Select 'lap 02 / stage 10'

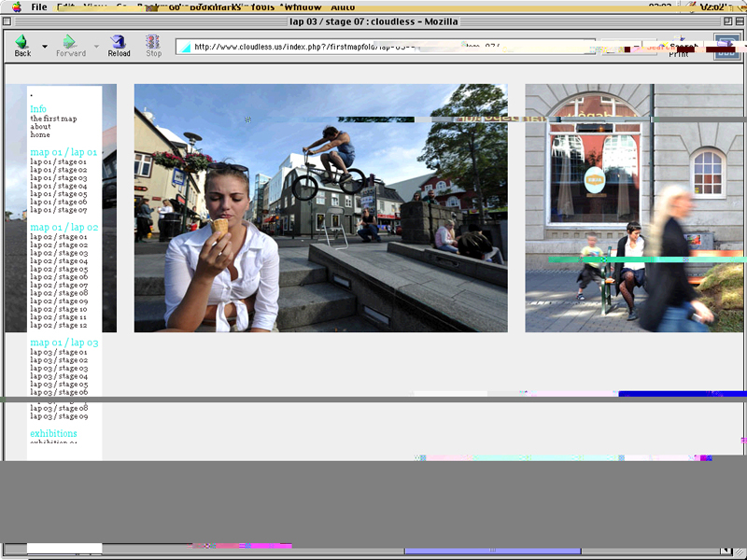[x=59, y=309]
